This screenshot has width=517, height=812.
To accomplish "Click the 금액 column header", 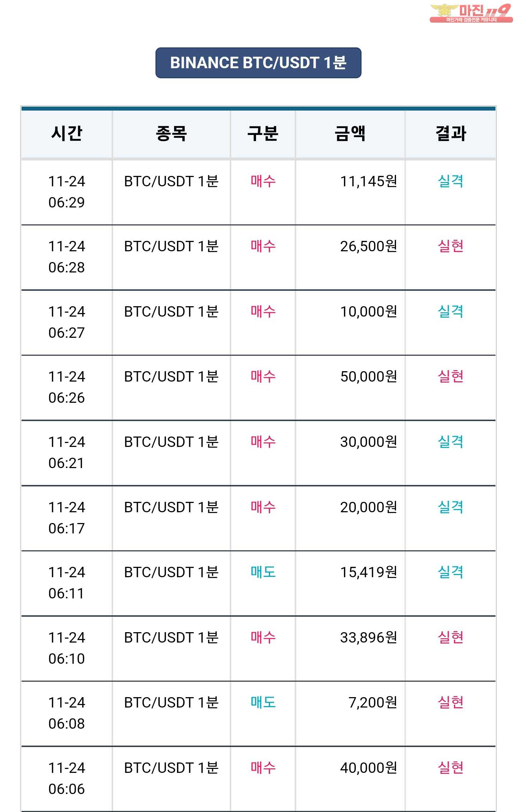I will (350, 134).
